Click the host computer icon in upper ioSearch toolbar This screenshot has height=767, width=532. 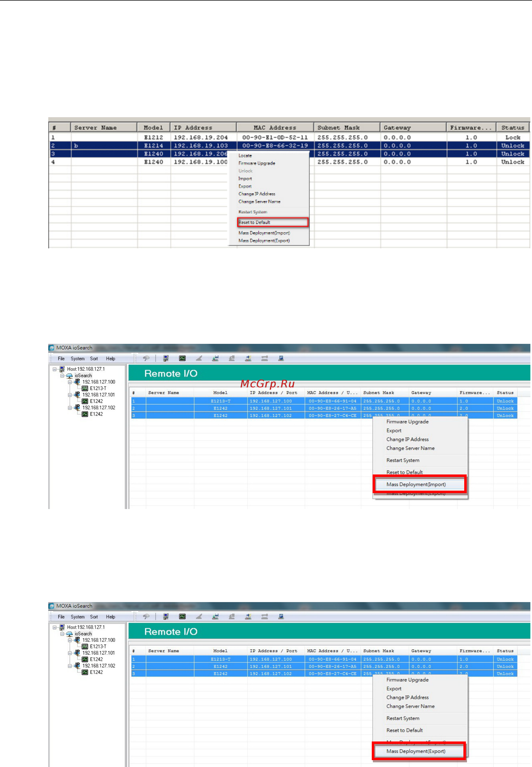tap(166, 358)
